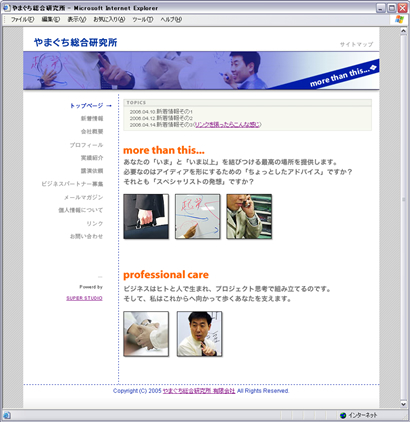410x422 pixels.
Task: Click the man in tie pointing thumbnail
Action: coord(199,334)
